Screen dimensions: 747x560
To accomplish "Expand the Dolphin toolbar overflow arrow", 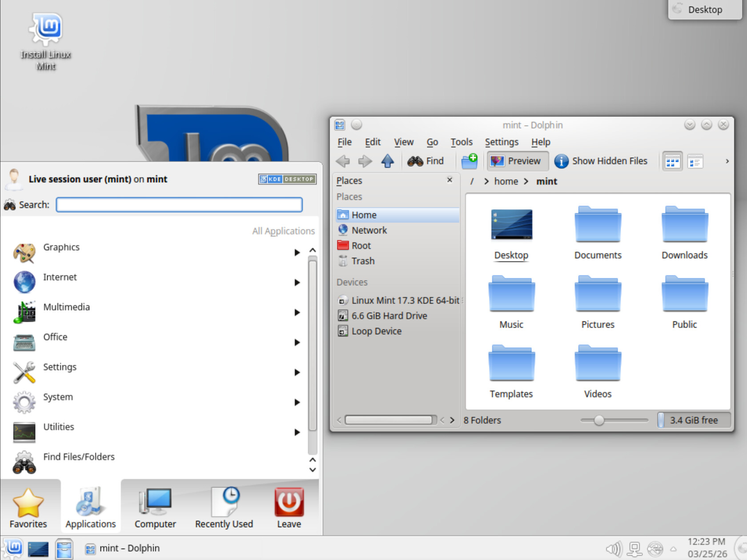I will [x=727, y=161].
